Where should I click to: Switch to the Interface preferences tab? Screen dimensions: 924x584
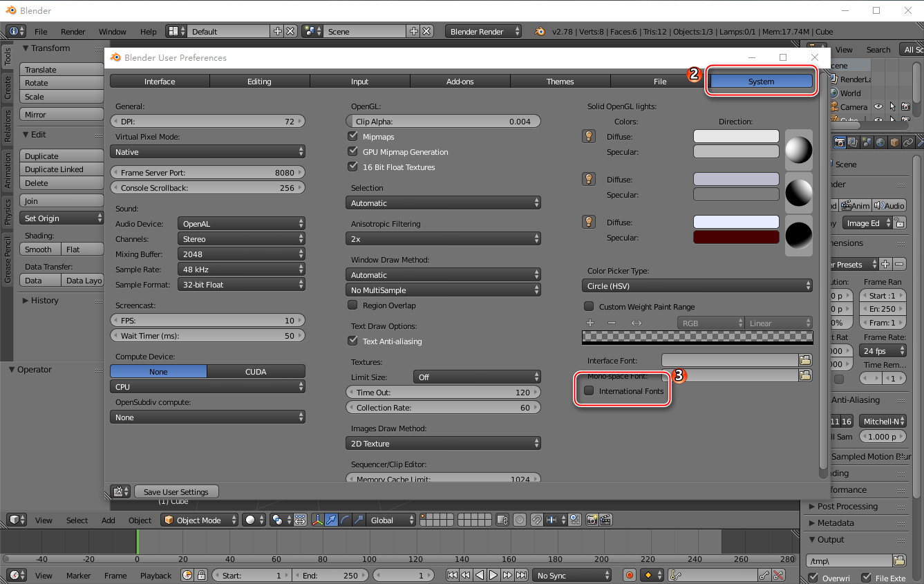160,81
